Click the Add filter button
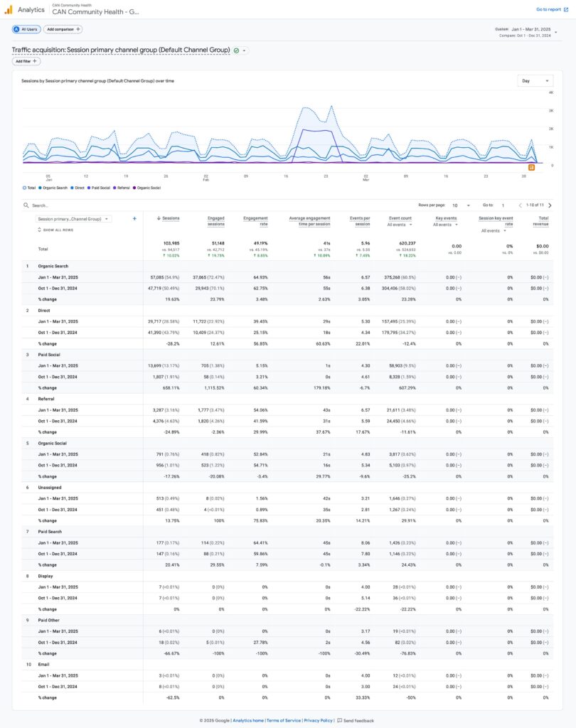 (x=26, y=61)
